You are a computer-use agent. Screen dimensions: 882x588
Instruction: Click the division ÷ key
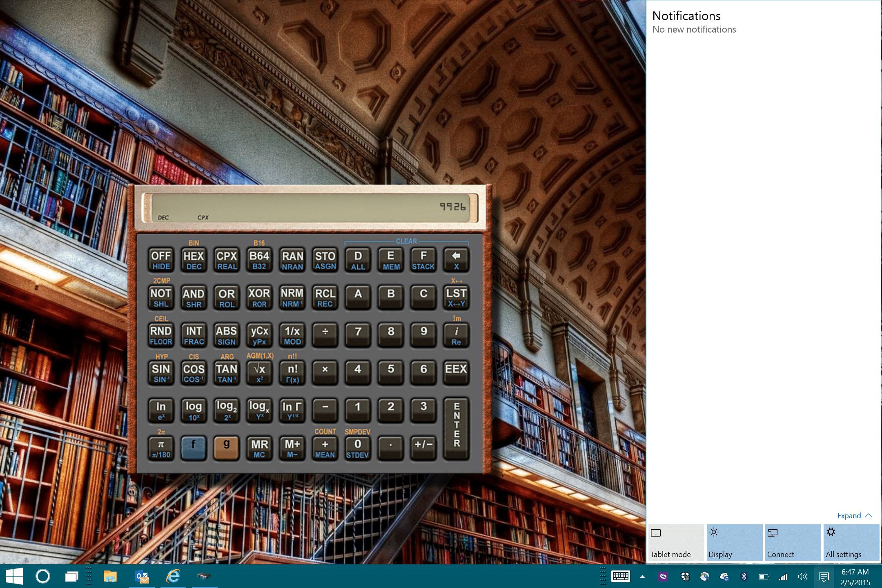325,336
